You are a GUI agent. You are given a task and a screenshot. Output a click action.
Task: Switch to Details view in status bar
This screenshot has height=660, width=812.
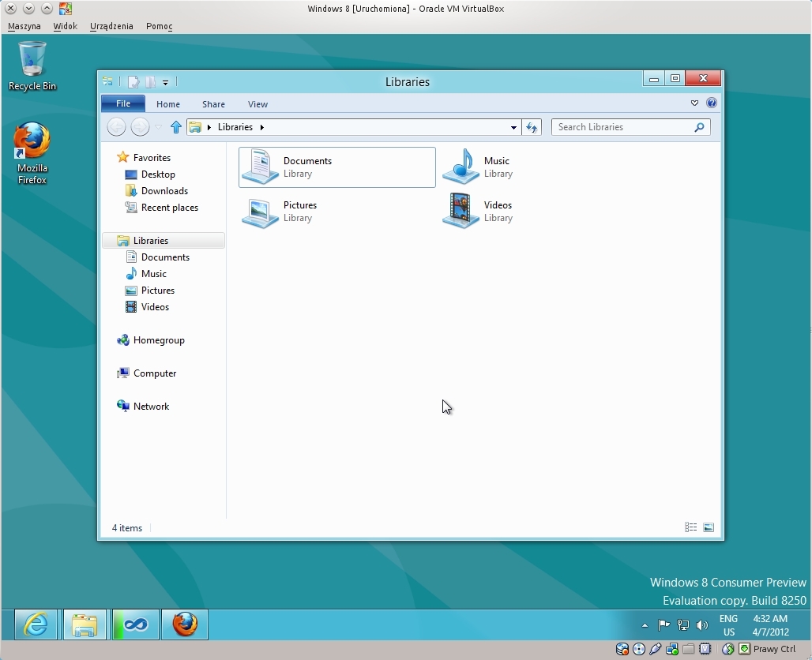[690, 527]
